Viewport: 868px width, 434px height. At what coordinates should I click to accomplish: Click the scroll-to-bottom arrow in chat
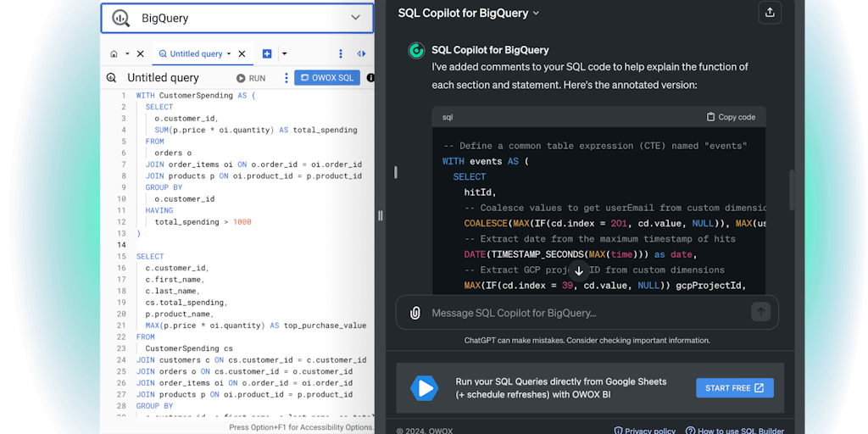tap(579, 271)
